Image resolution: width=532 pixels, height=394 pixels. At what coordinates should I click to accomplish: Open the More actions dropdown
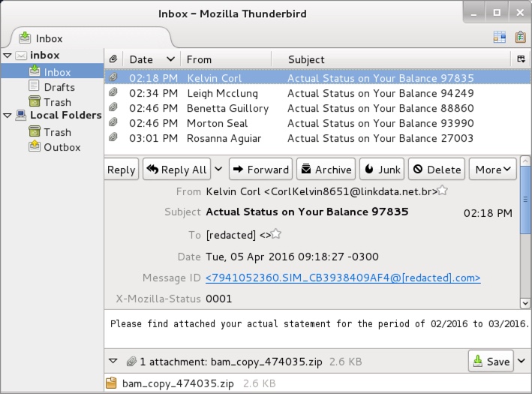tap(493, 170)
